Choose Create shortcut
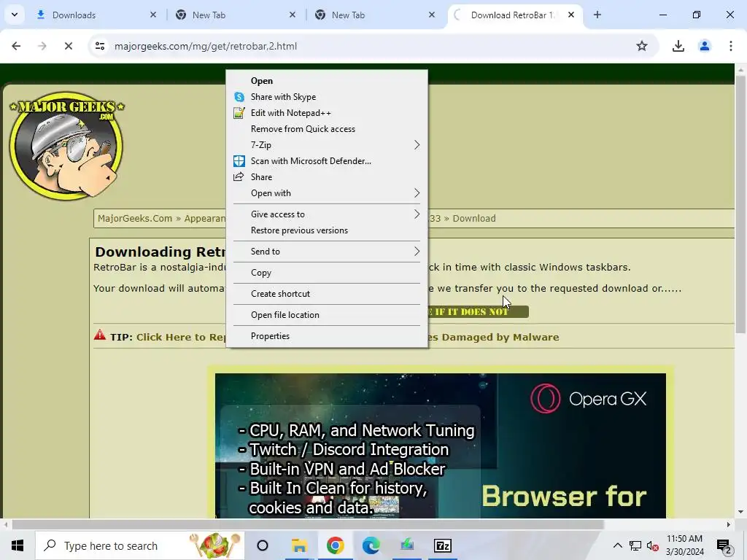 click(x=327, y=294)
